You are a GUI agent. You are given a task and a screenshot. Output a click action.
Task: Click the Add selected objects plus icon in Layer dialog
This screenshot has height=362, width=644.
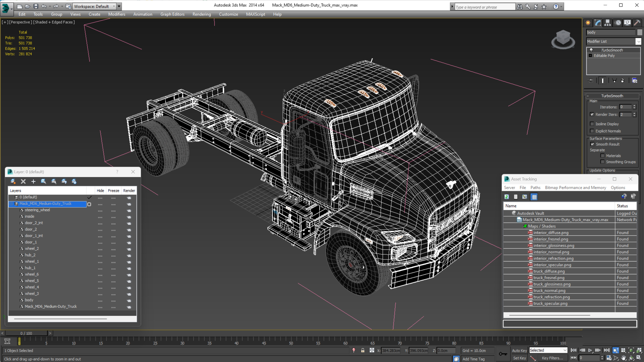[33, 181]
